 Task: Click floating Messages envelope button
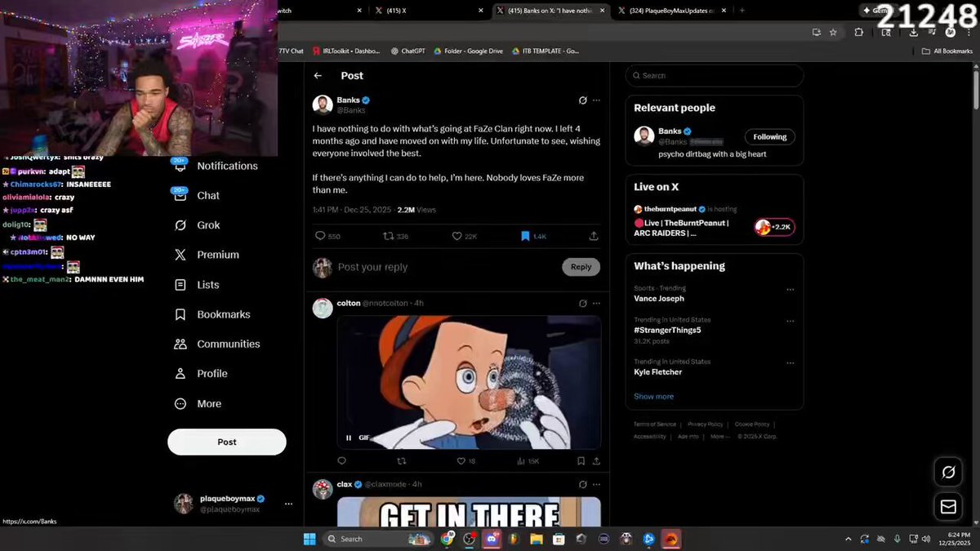point(948,507)
